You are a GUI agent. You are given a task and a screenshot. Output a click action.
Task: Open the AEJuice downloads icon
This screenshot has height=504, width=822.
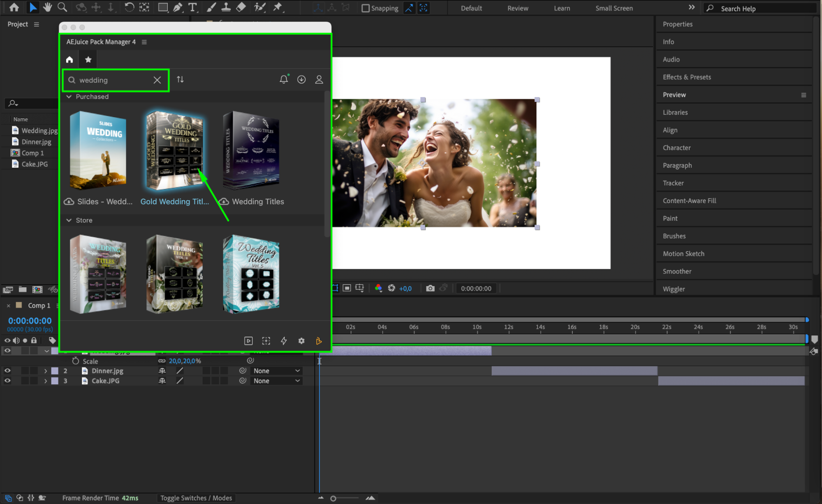click(x=301, y=79)
